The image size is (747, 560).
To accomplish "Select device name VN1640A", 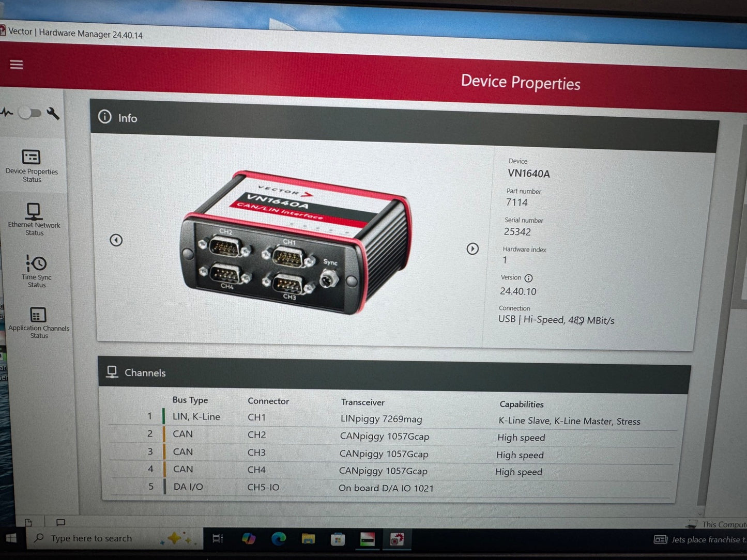I will (x=528, y=174).
